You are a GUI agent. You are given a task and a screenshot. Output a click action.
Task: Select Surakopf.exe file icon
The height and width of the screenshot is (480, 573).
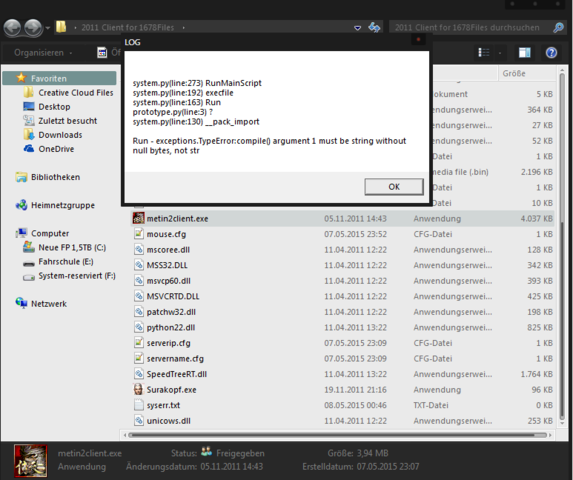tap(138, 389)
